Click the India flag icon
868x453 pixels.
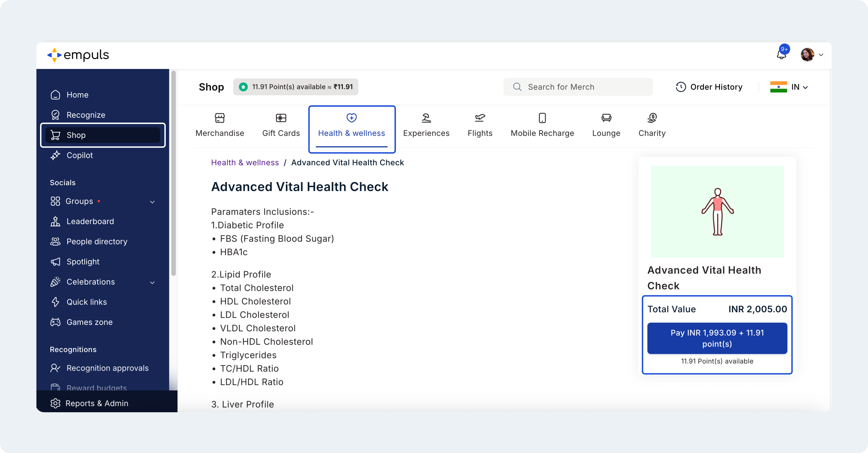(x=778, y=87)
